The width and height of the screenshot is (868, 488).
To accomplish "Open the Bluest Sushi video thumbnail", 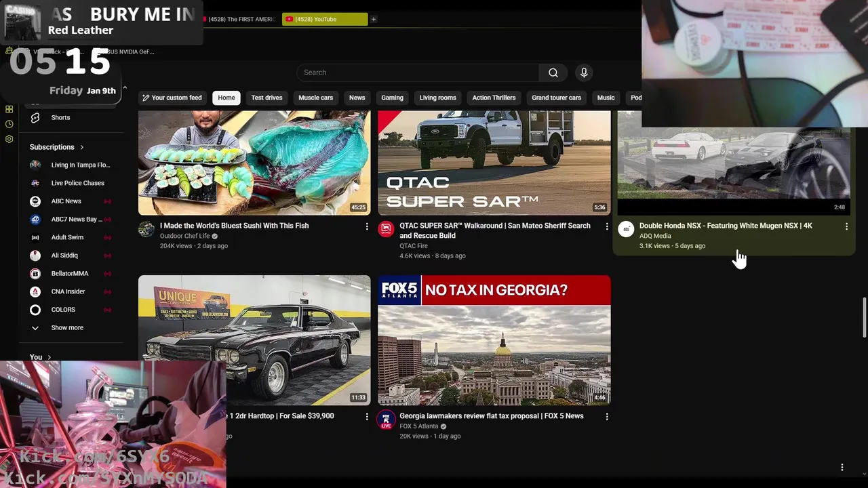I will tap(254, 163).
